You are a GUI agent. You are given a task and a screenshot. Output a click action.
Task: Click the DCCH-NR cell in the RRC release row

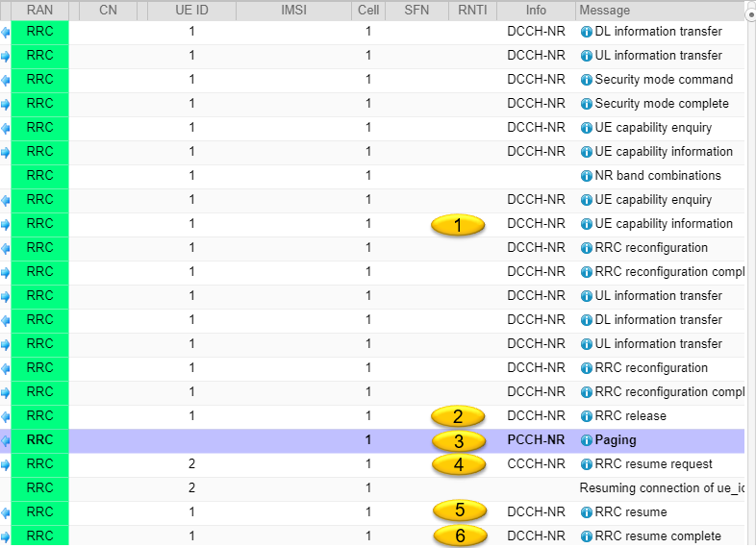click(536, 416)
